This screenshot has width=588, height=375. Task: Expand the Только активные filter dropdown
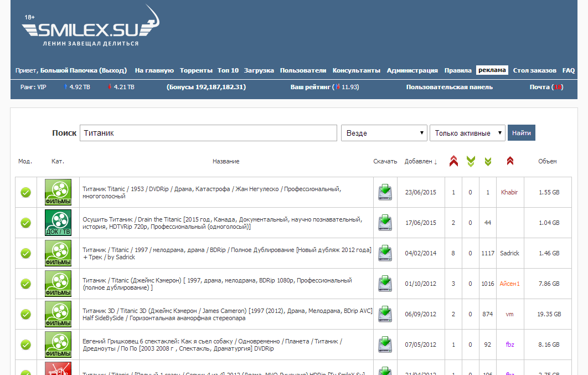(x=467, y=133)
